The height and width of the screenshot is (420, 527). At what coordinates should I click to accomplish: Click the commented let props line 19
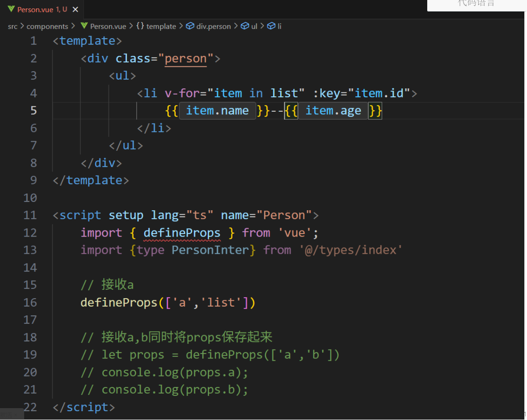tap(211, 355)
